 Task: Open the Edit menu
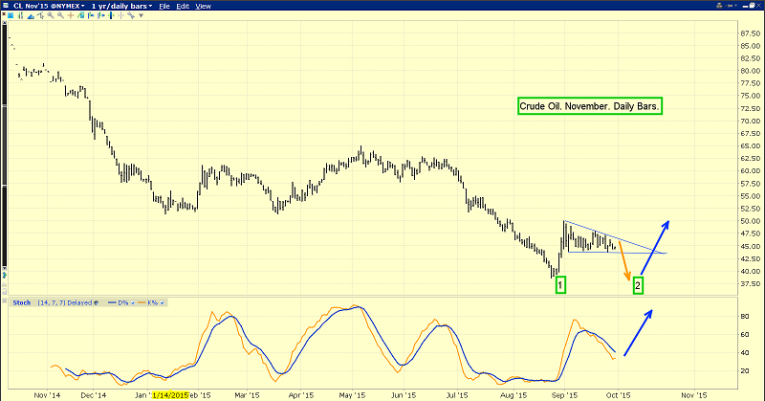(x=181, y=6)
